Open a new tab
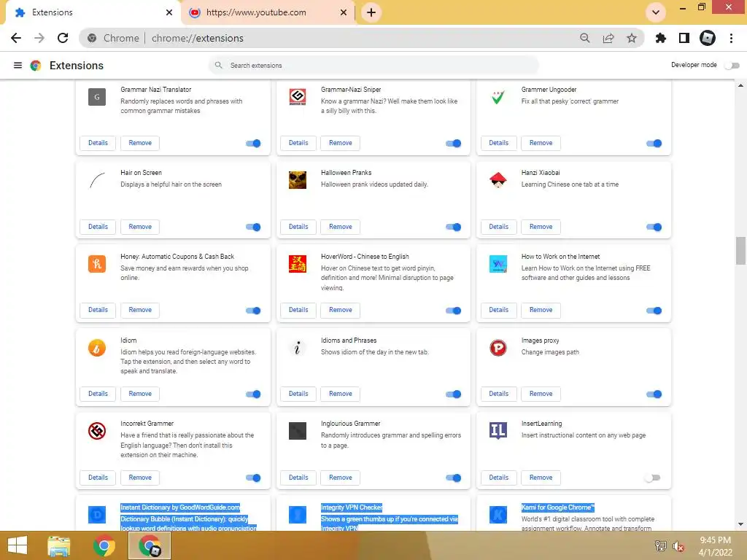Screen dimensions: 747x560 click(x=371, y=12)
